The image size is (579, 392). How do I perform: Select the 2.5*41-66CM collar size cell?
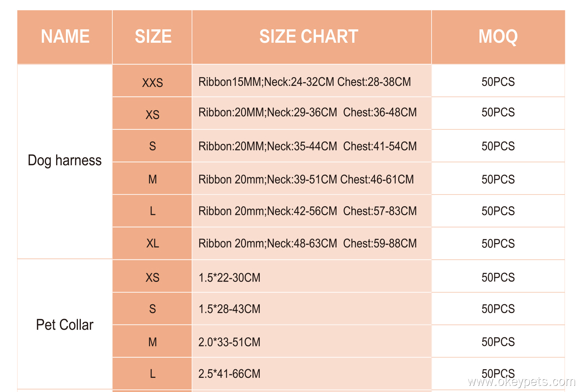(229, 374)
